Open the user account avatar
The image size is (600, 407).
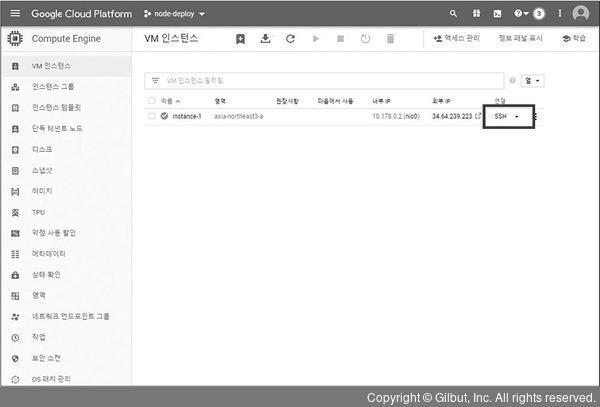[580, 13]
